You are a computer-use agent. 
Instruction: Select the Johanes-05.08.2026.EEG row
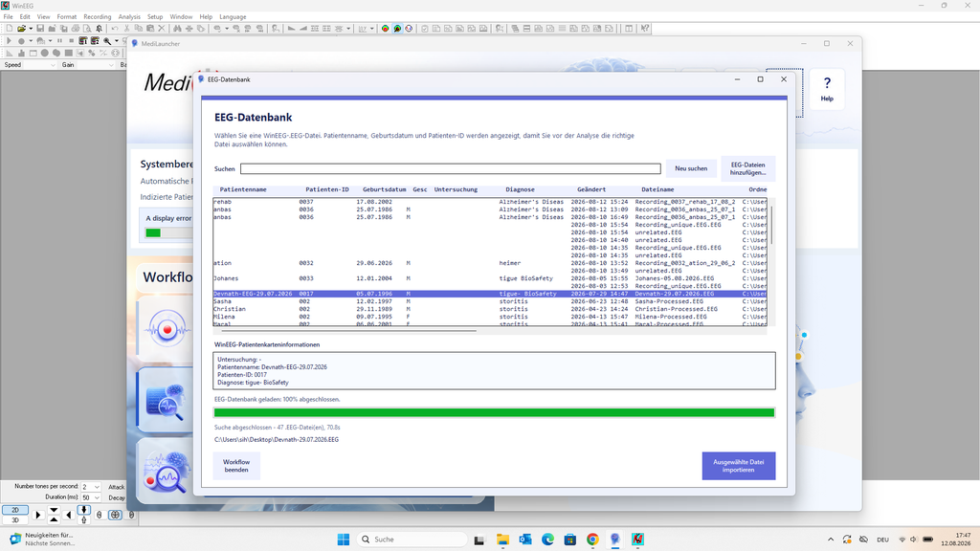pyautogui.click(x=490, y=278)
